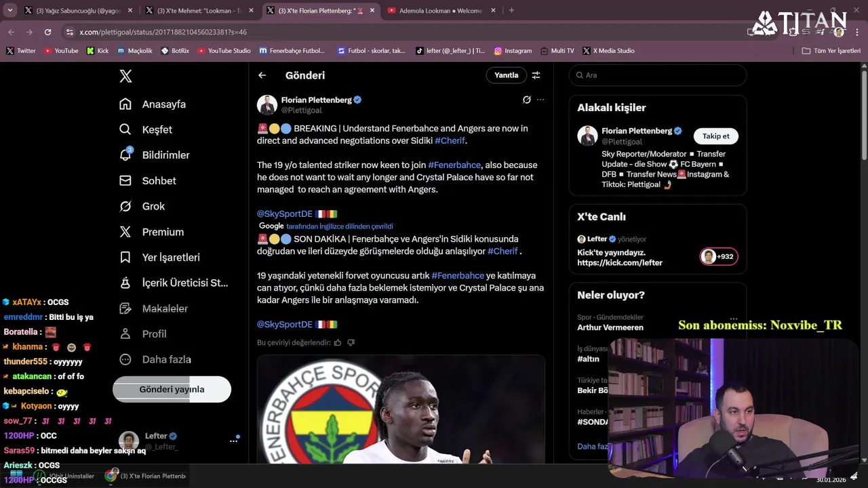868x488 pixels.
Task: Open Anasayfa home in X sidebar
Action: [153, 104]
